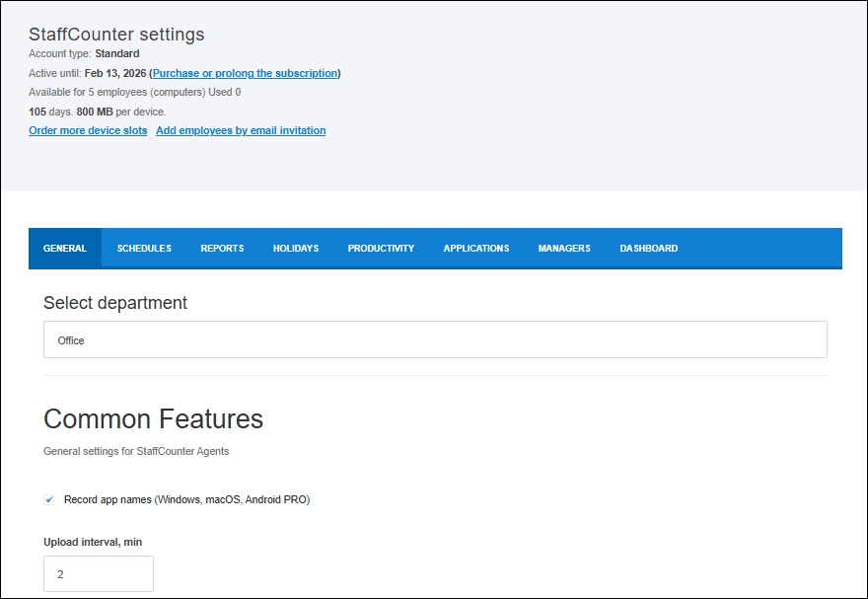The image size is (868, 599).
Task: Toggle the Record app names checkbox
Action: (49, 499)
